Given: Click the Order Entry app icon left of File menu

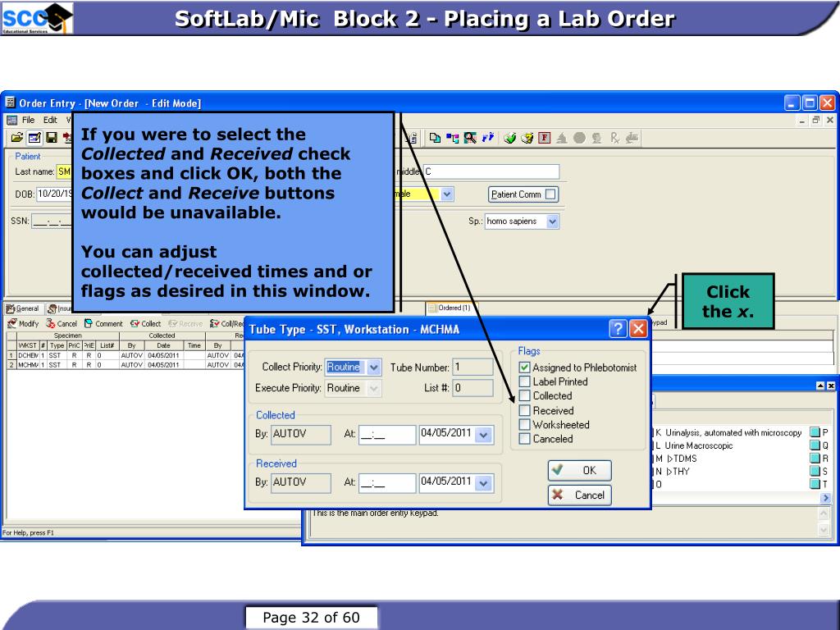Looking at the screenshot, I should coord(11,120).
